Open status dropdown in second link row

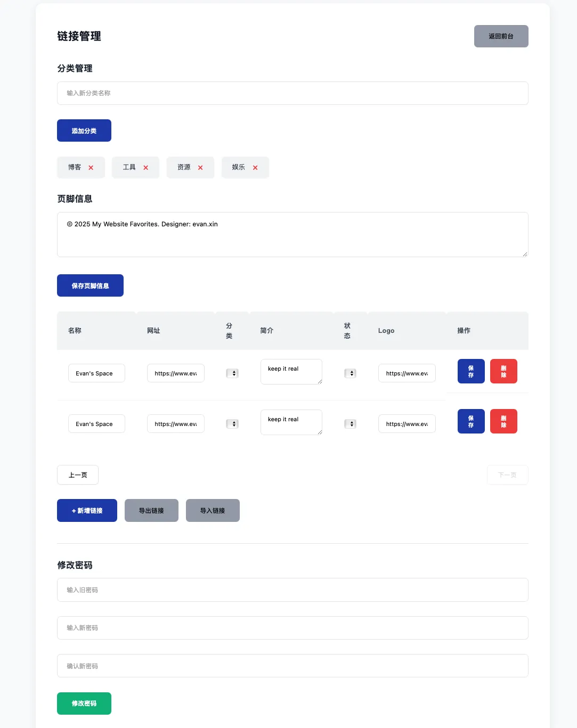click(x=350, y=424)
